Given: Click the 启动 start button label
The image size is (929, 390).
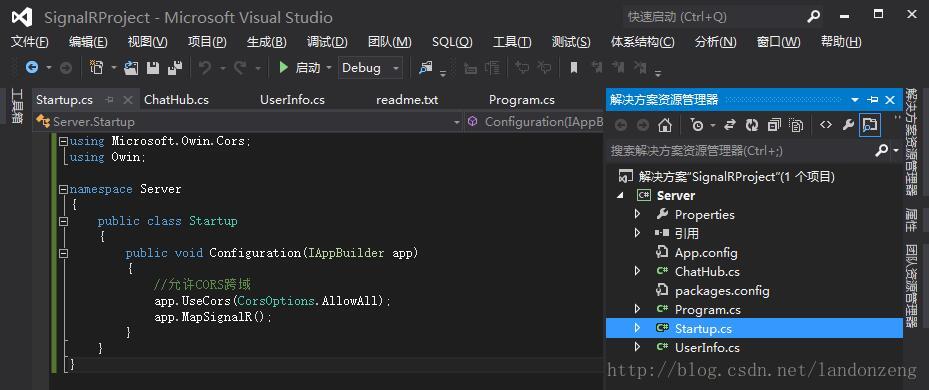Looking at the screenshot, I should click(307, 68).
